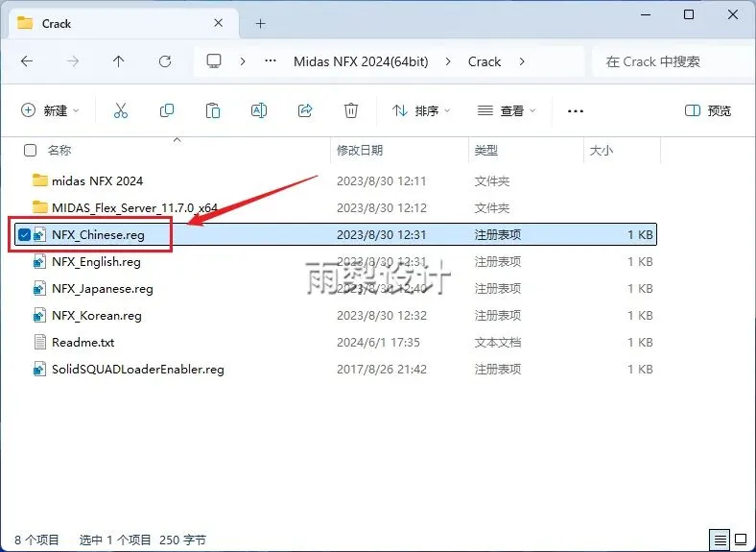Image resolution: width=756 pixels, height=552 pixels.
Task: Click the 2023/8/30 12:11 date cell
Action: click(382, 180)
